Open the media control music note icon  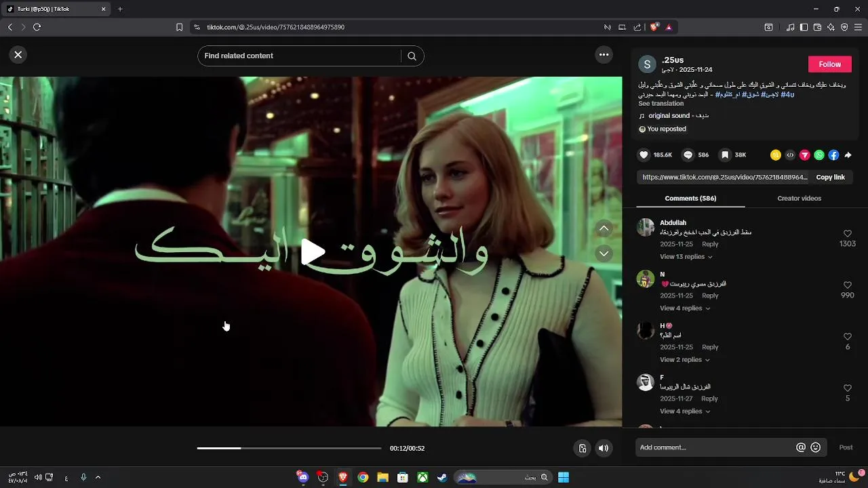790,27
